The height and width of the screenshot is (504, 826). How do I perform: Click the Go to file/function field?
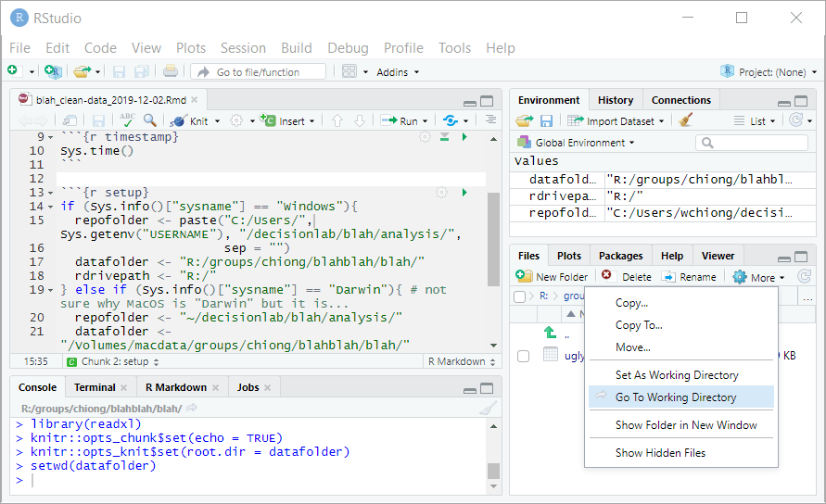tap(258, 72)
